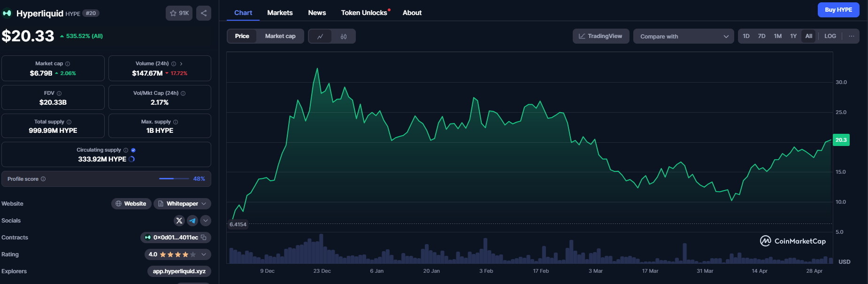Switch to line chart view
The width and height of the screenshot is (868, 284).
pyautogui.click(x=320, y=36)
